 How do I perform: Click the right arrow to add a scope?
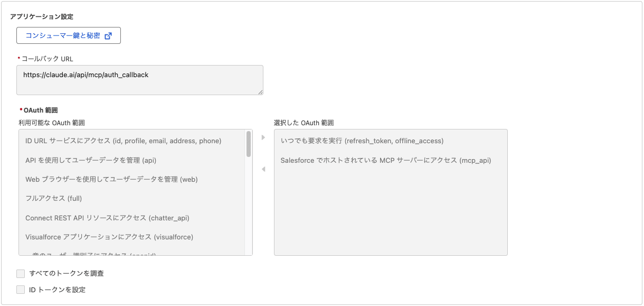point(263,138)
